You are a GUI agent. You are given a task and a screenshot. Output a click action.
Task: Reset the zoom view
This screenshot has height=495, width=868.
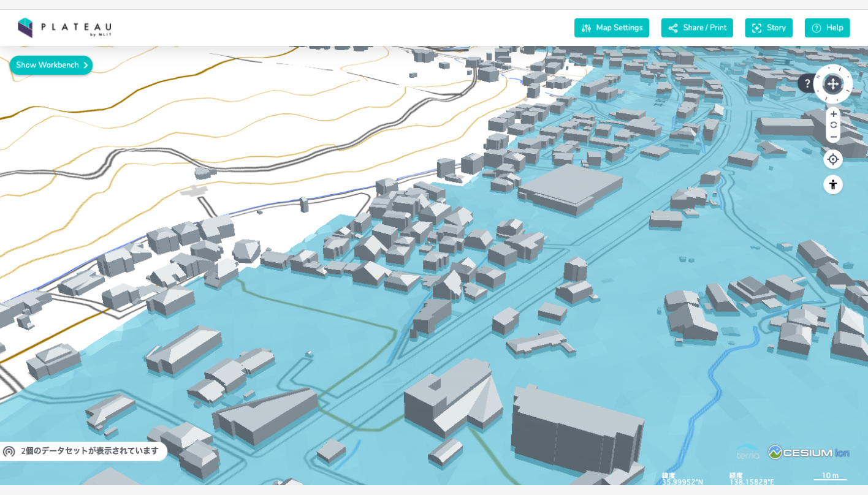click(x=833, y=125)
